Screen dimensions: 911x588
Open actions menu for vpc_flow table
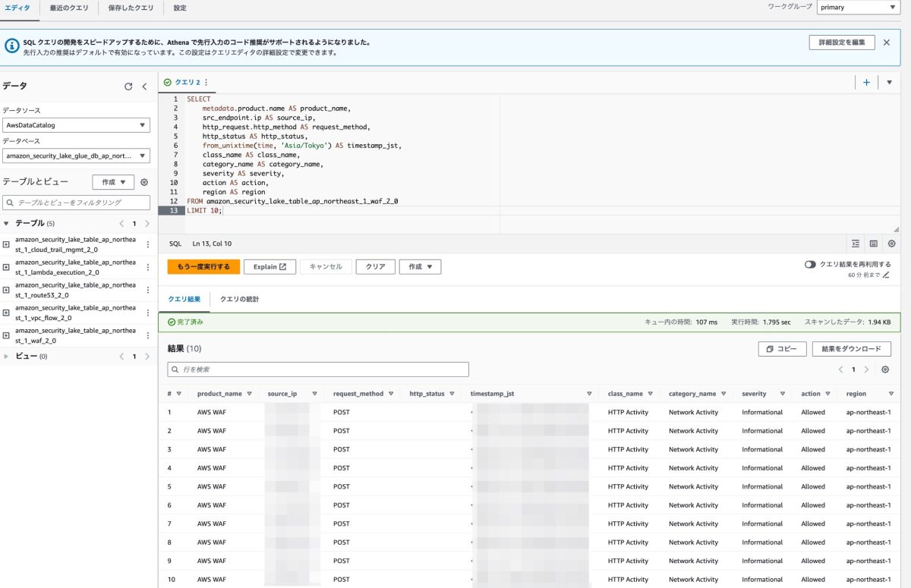click(148, 313)
